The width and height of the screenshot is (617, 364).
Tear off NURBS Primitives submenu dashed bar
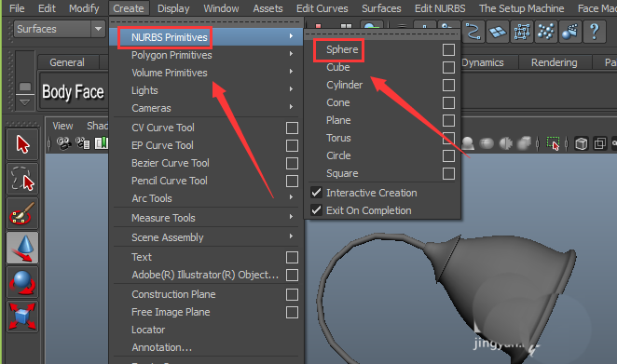coord(382,34)
